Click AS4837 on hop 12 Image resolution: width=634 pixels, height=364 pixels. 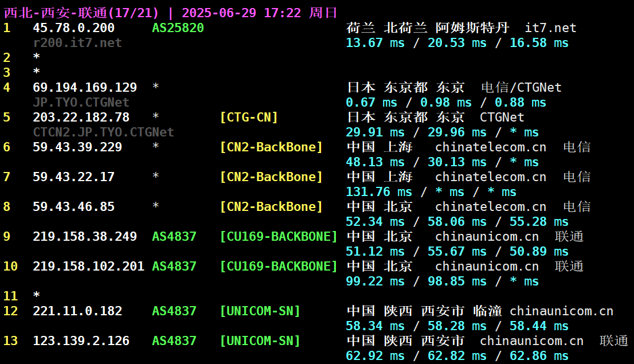click(174, 311)
